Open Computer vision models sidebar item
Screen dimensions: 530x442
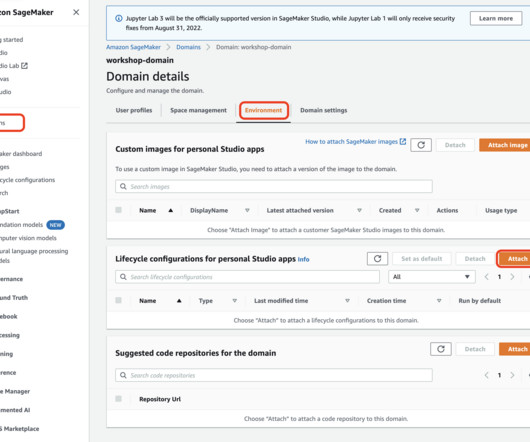(x=28, y=238)
